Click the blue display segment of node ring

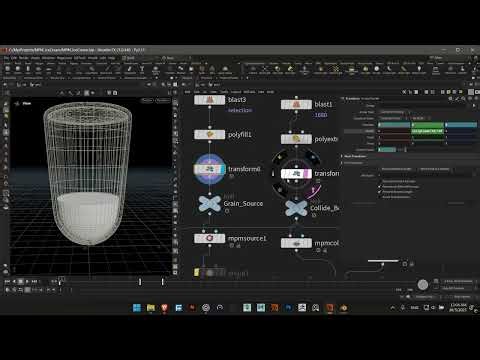point(312,156)
